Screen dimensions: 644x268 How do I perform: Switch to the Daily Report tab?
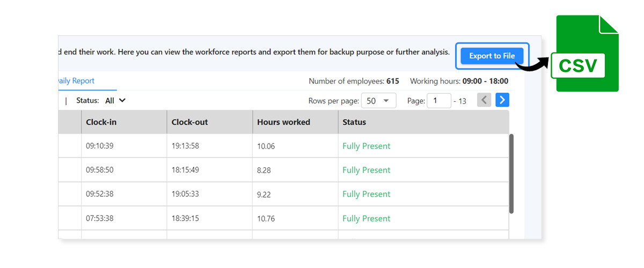point(77,81)
